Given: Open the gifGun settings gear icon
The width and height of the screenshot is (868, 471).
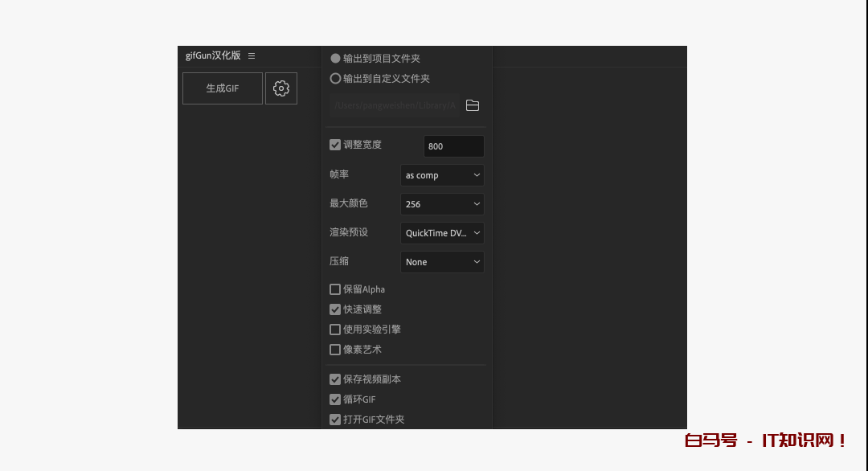Looking at the screenshot, I should (280, 88).
